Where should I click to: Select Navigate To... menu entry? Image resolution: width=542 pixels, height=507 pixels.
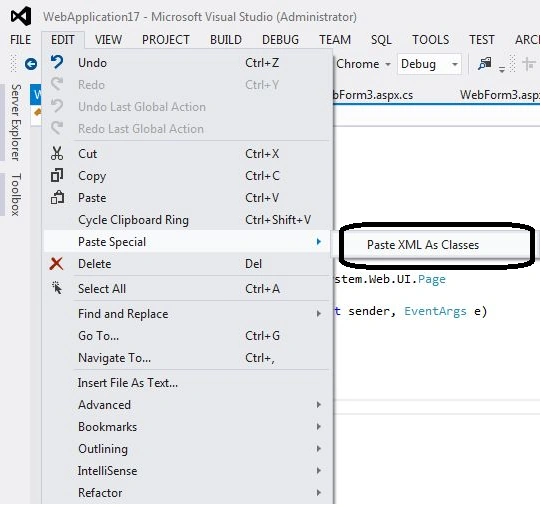point(187,358)
